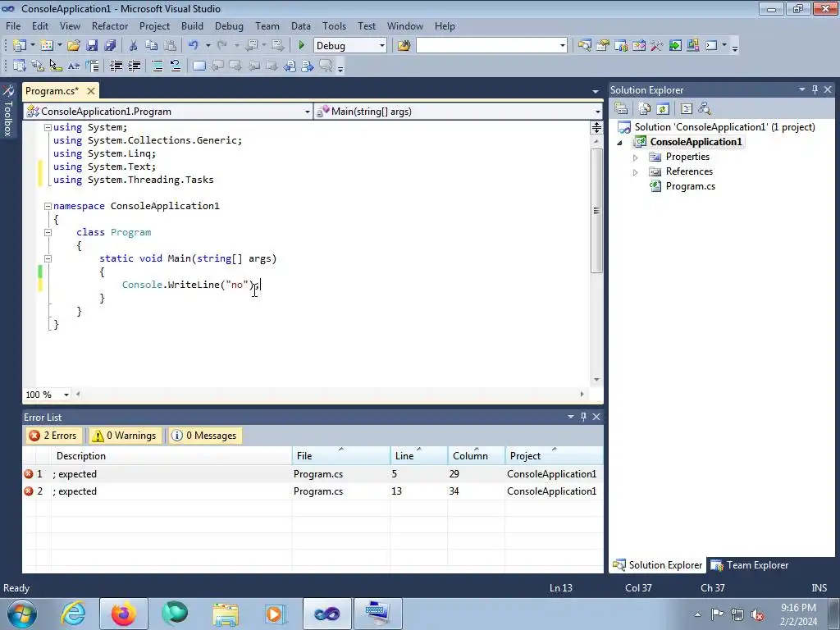Open the Main(string[] args) member dropdown

click(597, 112)
